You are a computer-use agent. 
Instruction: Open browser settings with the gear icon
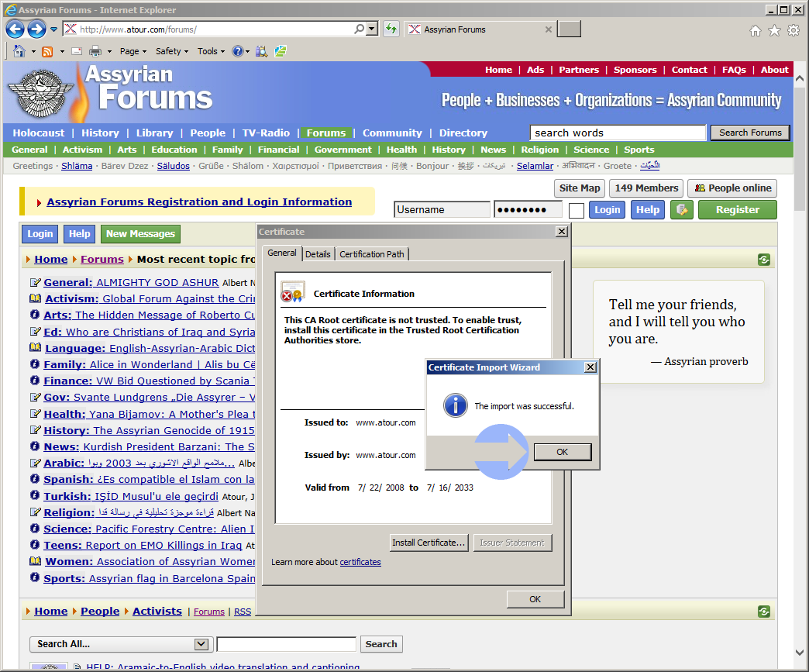click(x=794, y=31)
